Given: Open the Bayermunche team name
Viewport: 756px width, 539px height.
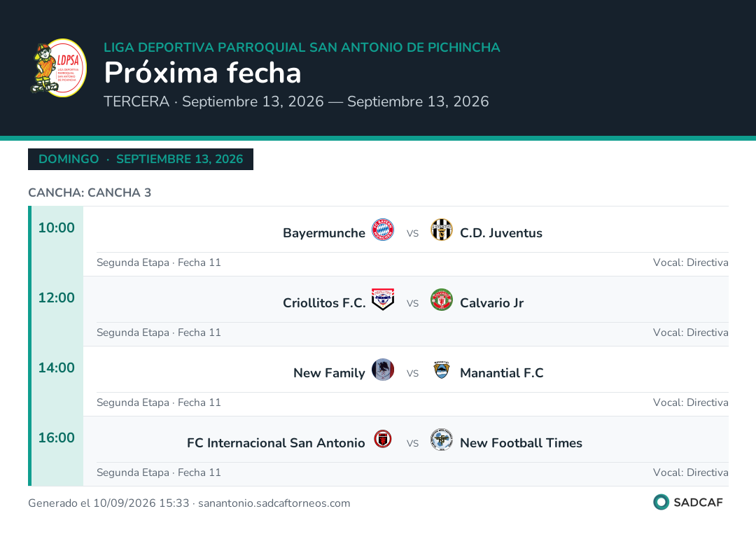Looking at the screenshot, I should [324, 233].
